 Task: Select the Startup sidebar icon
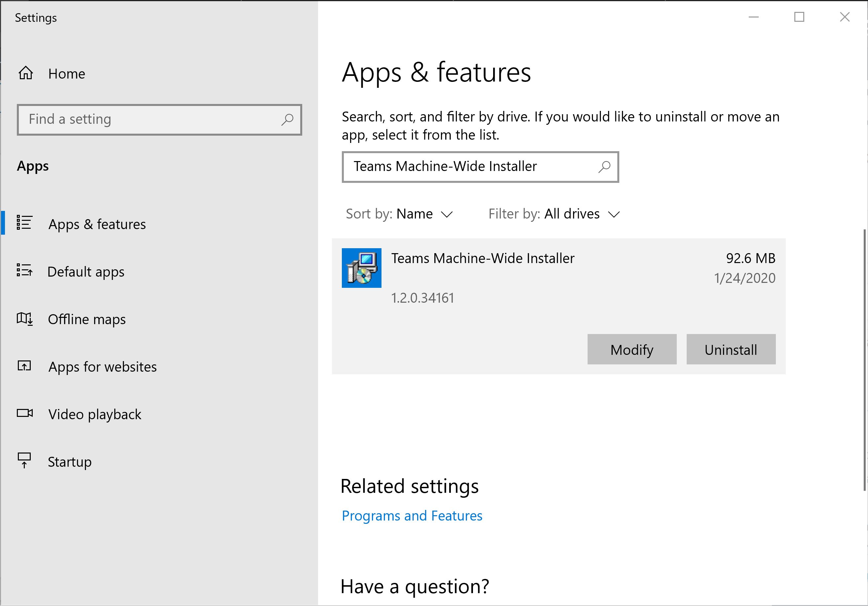pos(24,461)
